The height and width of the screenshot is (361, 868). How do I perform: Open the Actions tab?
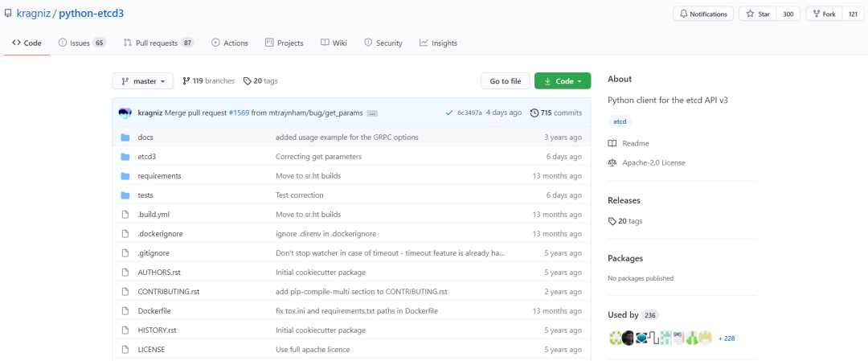[x=230, y=43]
